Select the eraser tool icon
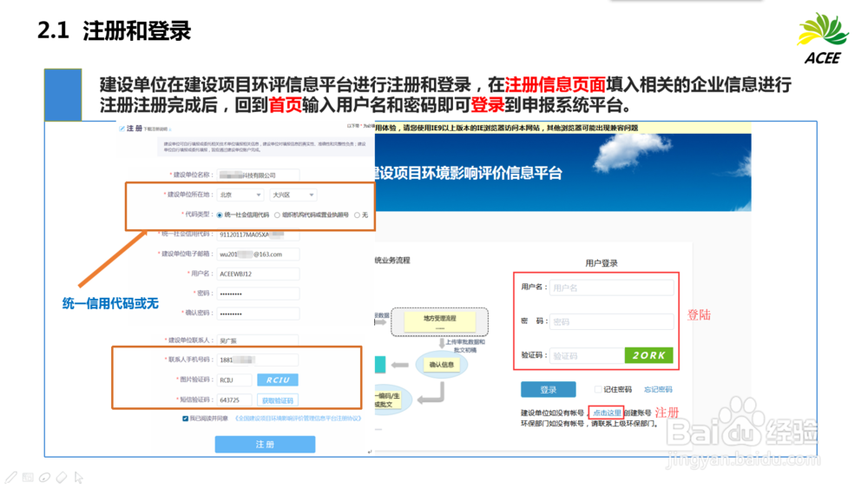Viewport: 868px width, 489px height. (x=62, y=478)
